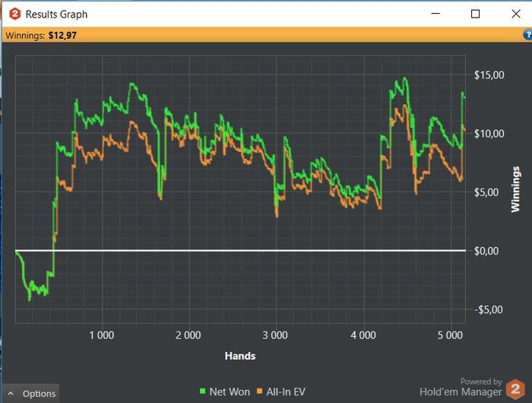The image size is (532, 403).
Task: Click the 3 000 hands axis label
Action: pyautogui.click(x=275, y=335)
